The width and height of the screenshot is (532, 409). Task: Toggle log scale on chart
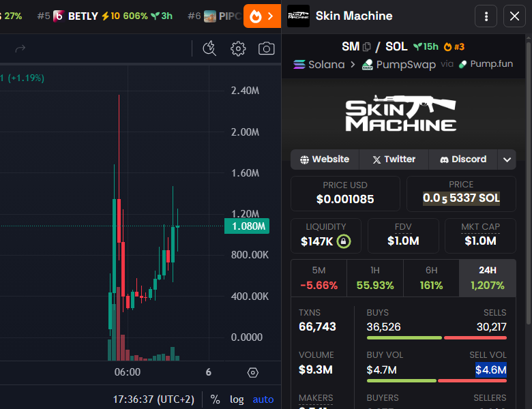237,399
